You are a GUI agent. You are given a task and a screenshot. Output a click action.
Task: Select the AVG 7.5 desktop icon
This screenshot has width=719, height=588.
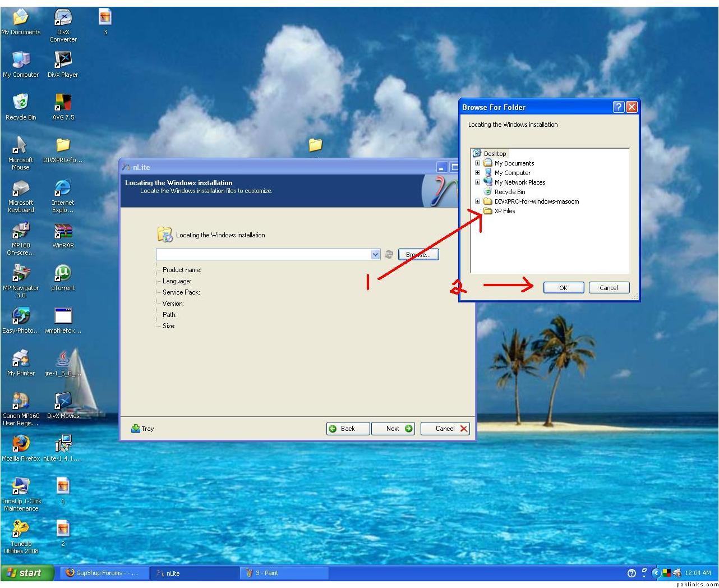pyautogui.click(x=62, y=103)
